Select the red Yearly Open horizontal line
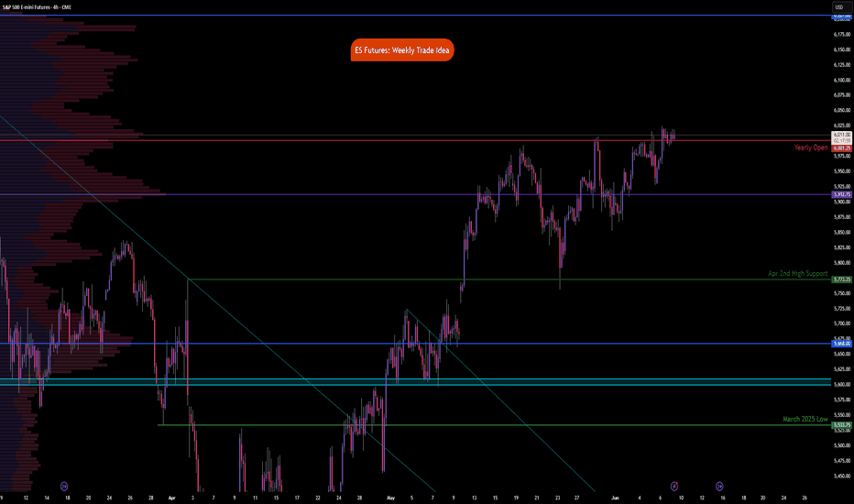 416,140
